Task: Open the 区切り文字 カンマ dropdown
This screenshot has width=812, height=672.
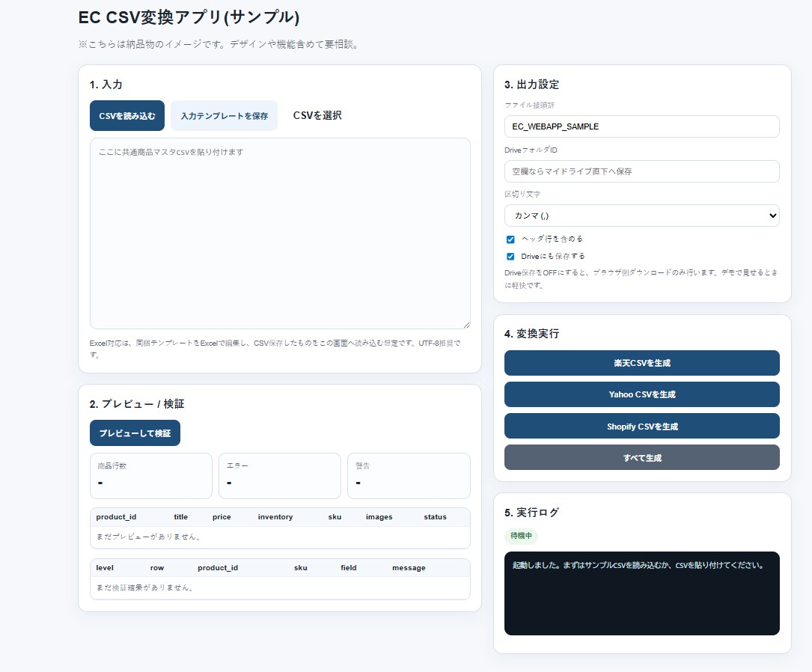Action: coord(641,216)
